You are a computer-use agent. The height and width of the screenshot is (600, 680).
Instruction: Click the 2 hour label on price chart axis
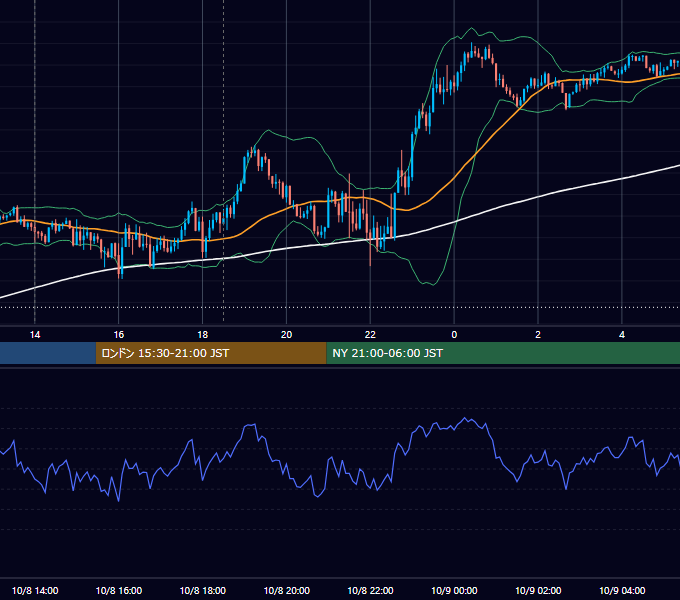538,335
